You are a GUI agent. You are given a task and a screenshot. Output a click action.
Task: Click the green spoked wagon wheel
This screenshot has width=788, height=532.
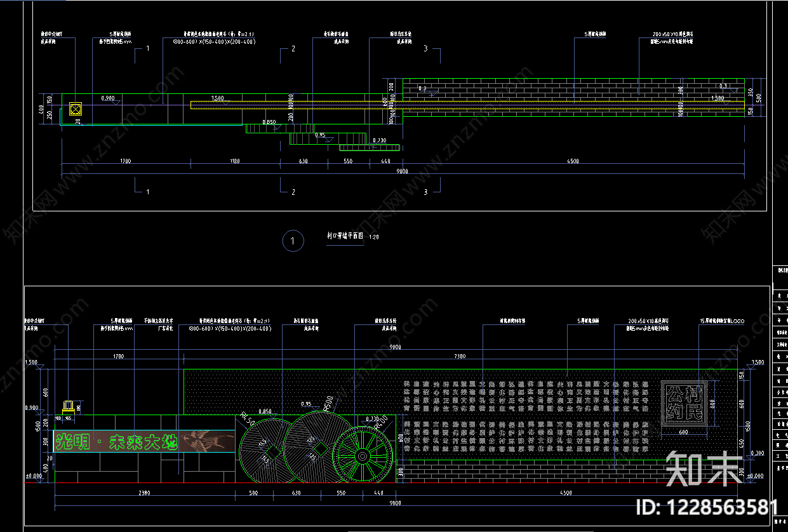coord(361,455)
